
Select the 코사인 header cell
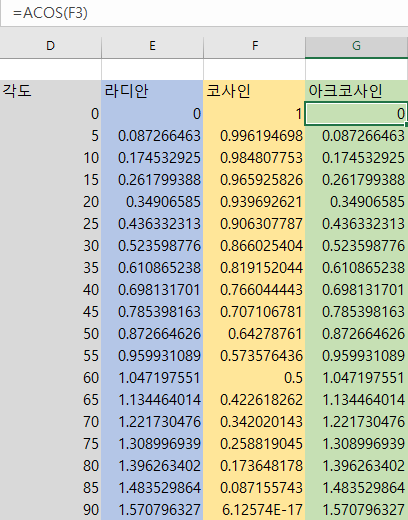pos(254,91)
